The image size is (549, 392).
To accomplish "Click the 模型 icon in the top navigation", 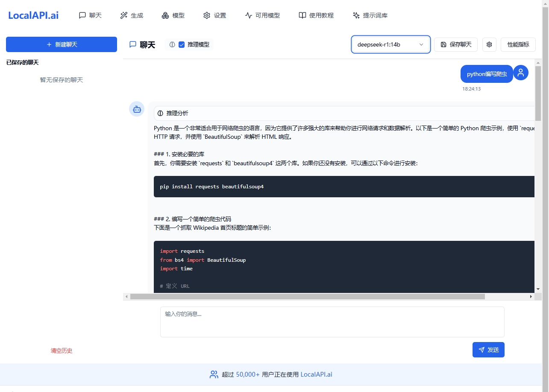I will coord(165,15).
